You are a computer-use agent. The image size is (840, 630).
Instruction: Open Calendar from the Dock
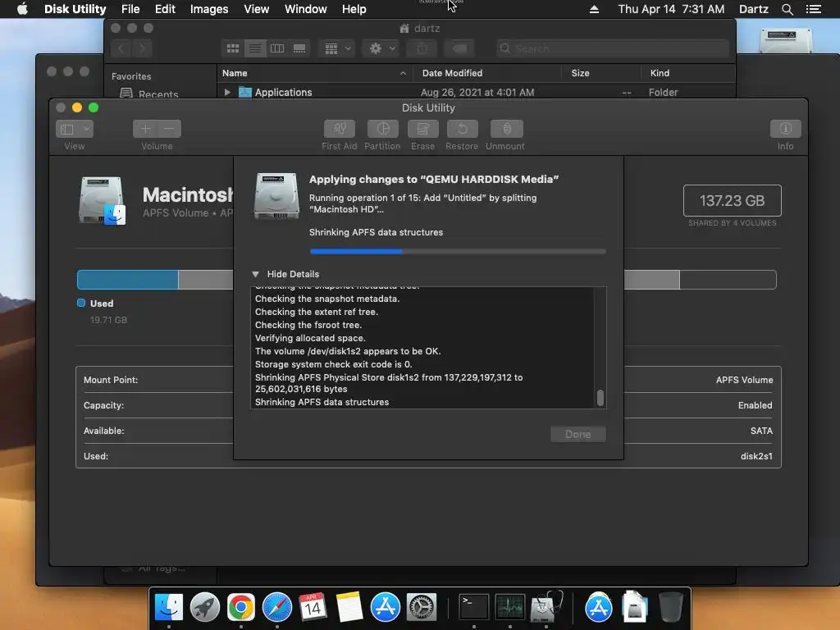click(x=313, y=607)
